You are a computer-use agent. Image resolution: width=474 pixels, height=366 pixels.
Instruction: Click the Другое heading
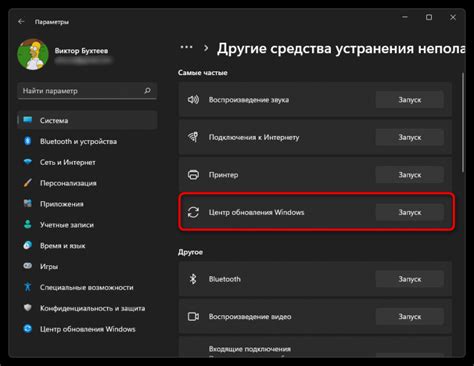click(x=190, y=252)
